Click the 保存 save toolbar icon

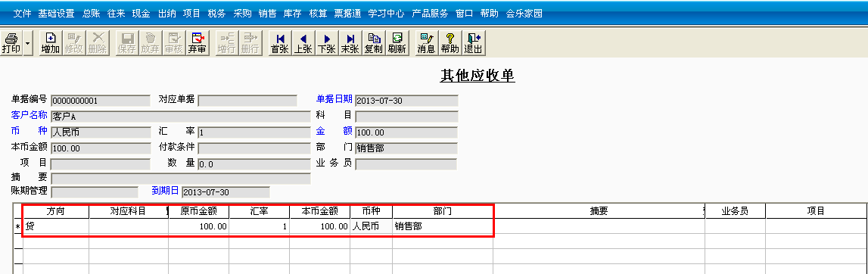pos(127,42)
